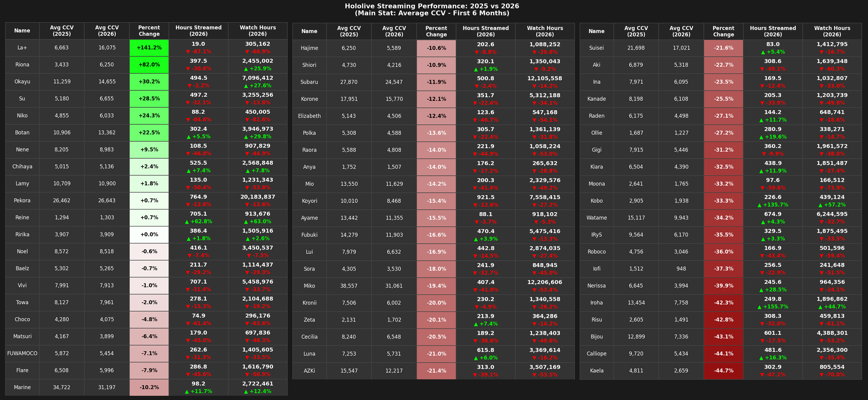Viewport: 868px width, 400px height.
Task: Click Watame's watch hours "6,244,595"
Action: pyautogui.click(x=832, y=214)
